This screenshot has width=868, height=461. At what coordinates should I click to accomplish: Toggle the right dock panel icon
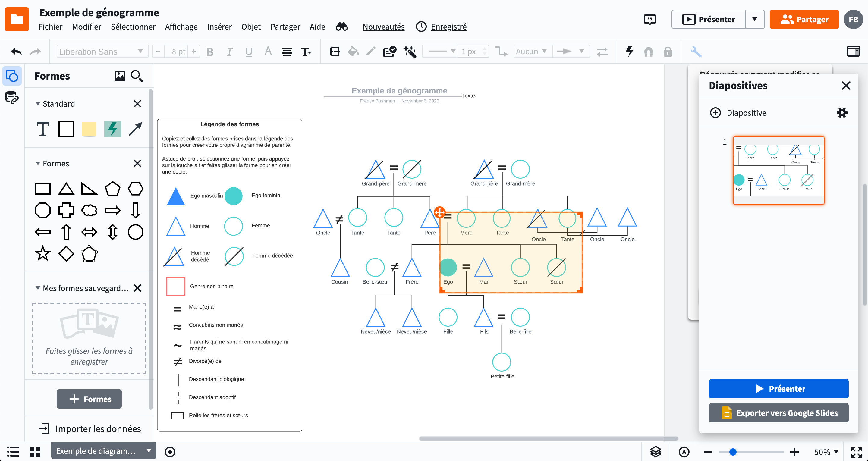click(853, 52)
